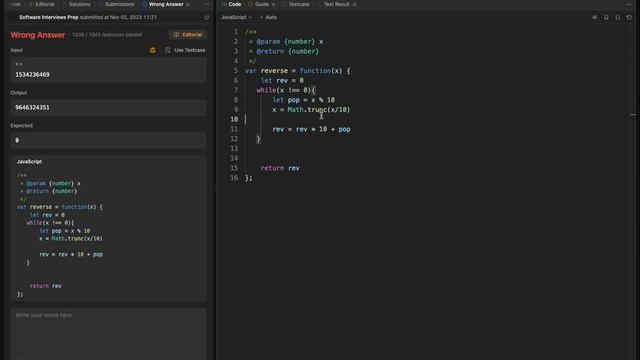Switch to the Guide tab
The width and height of the screenshot is (640, 360).
[x=259, y=4]
